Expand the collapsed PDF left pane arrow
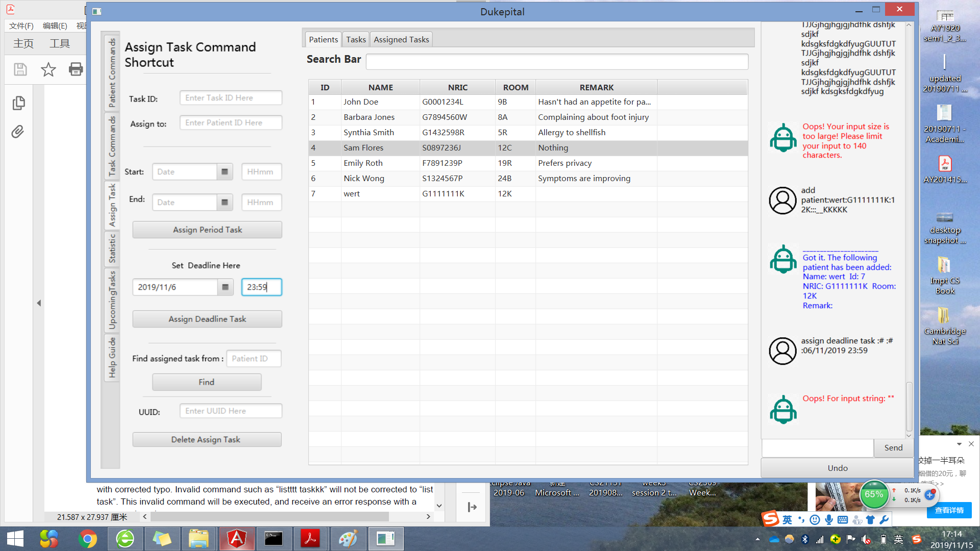 (x=39, y=303)
